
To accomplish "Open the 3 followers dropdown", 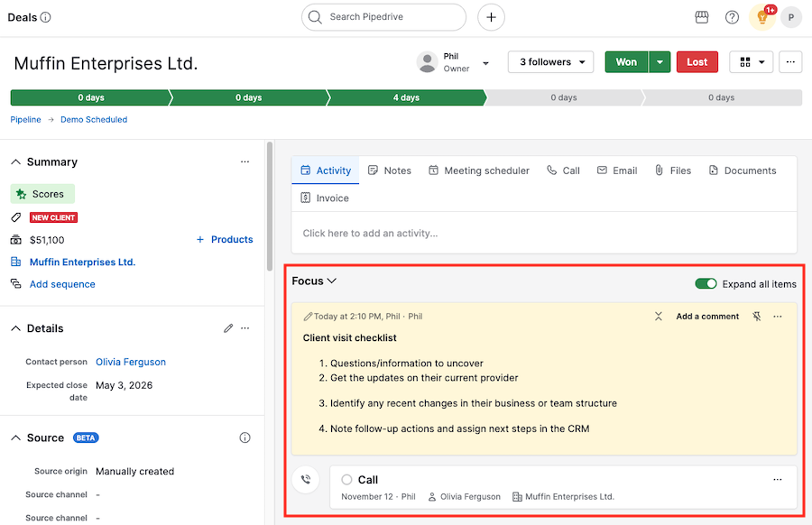I will click(x=550, y=62).
